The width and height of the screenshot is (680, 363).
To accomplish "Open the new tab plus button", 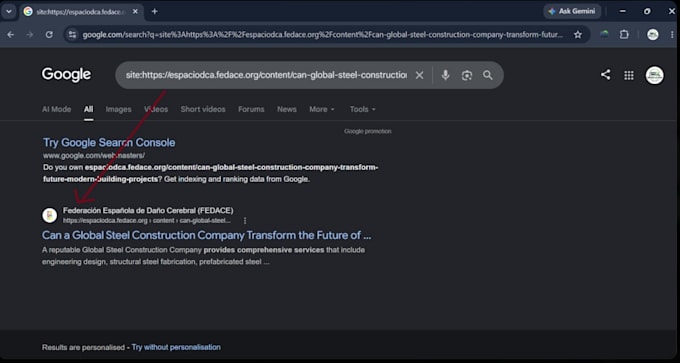I will (154, 12).
